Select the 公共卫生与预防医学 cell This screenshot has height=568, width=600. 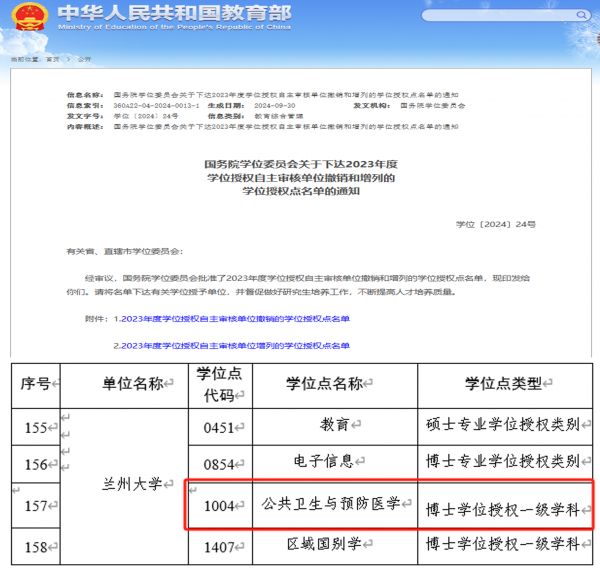(335, 506)
